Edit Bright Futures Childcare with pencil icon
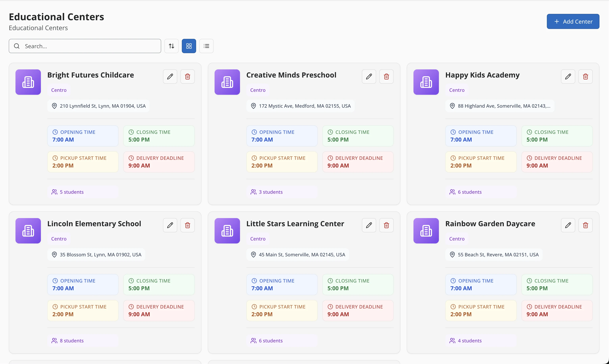This screenshot has height=364, width=609. click(170, 77)
